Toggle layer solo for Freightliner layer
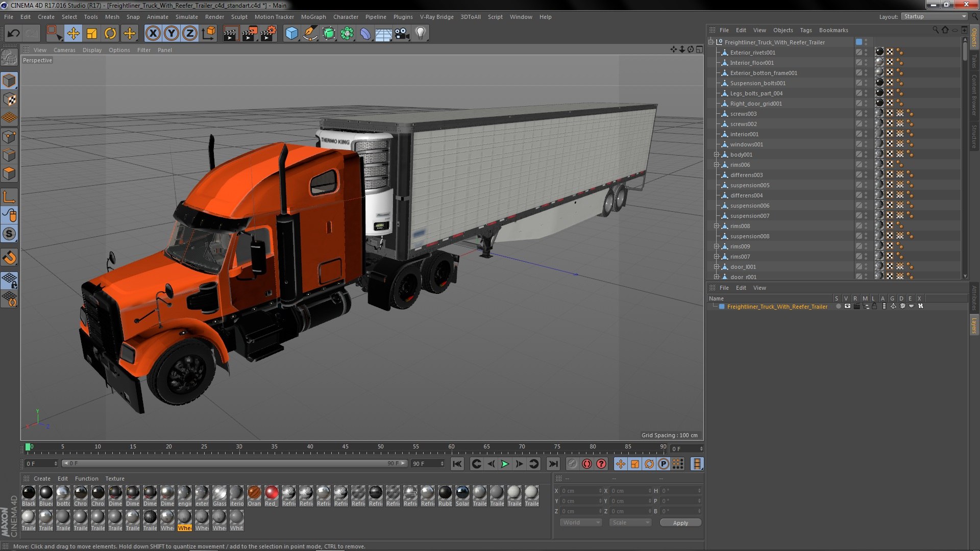 [x=839, y=307]
